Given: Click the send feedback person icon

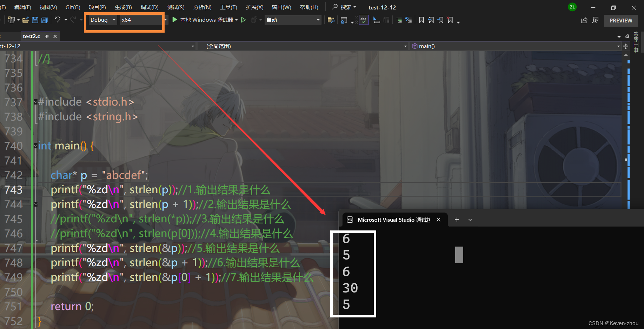Looking at the screenshot, I should click(x=595, y=20).
